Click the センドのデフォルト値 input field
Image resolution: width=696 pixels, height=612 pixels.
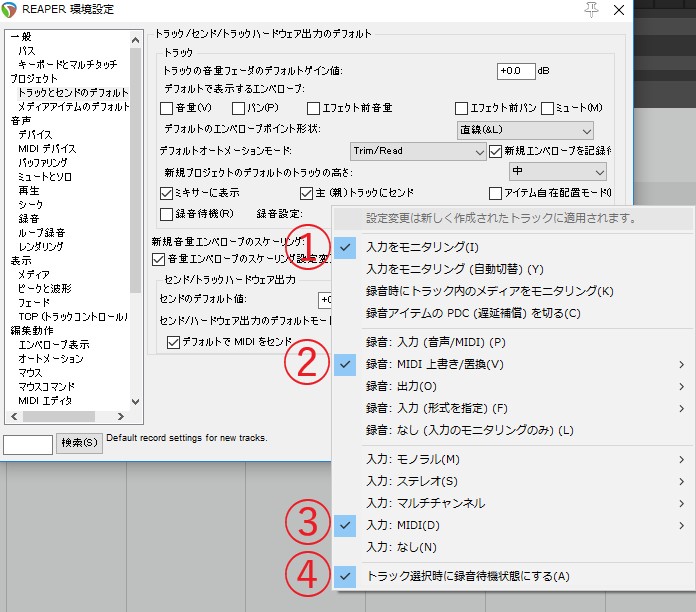[325, 300]
